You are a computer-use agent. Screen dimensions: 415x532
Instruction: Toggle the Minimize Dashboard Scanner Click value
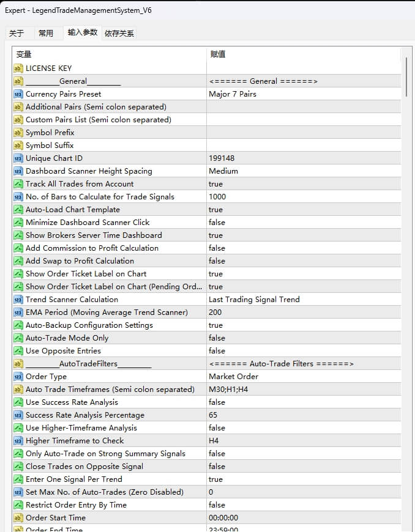(304, 223)
